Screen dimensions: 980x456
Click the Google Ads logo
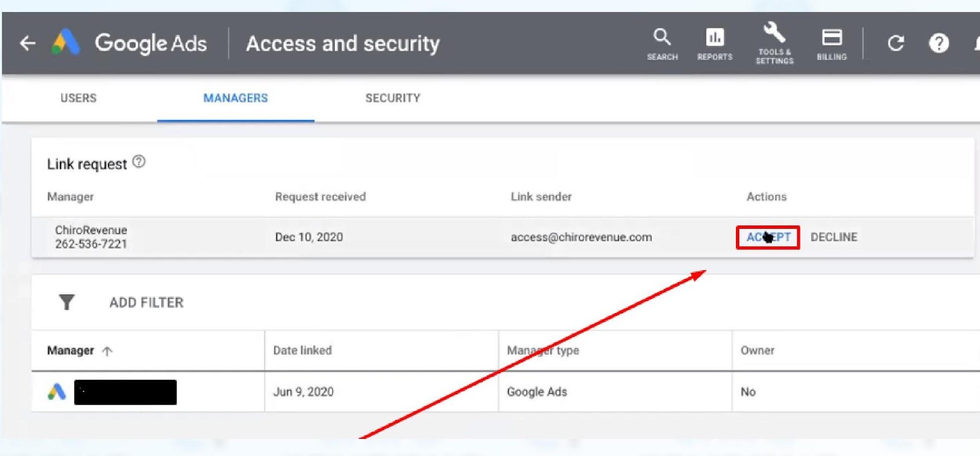coord(66,42)
